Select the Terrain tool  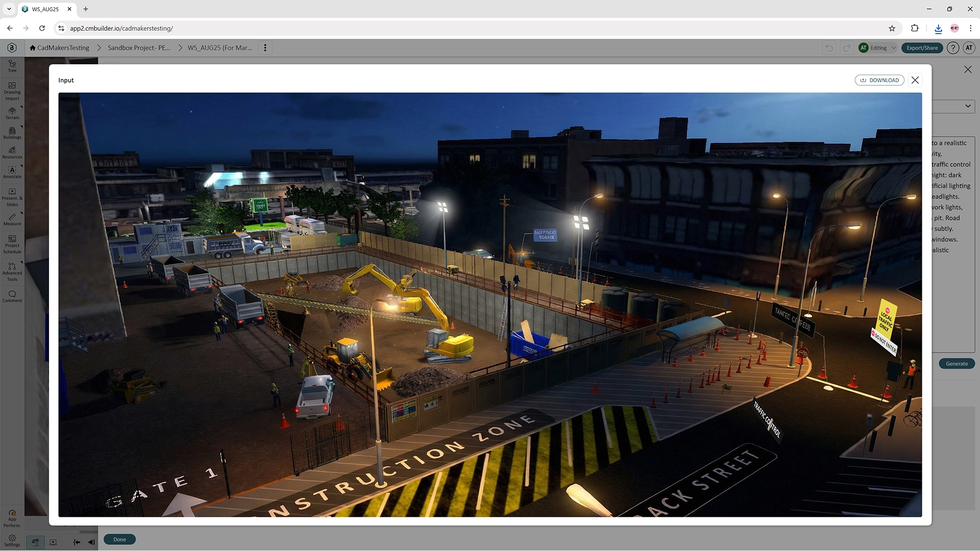[x=12, y=113]
